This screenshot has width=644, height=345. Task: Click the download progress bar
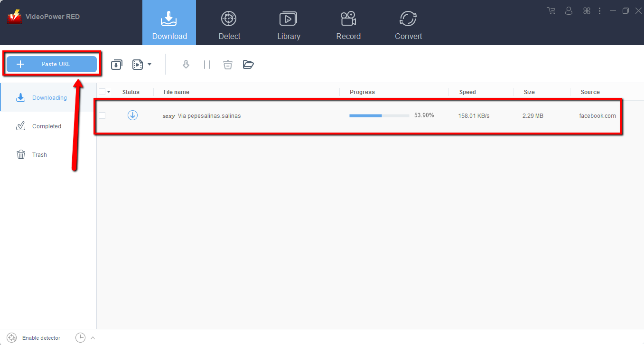(379, 115)
